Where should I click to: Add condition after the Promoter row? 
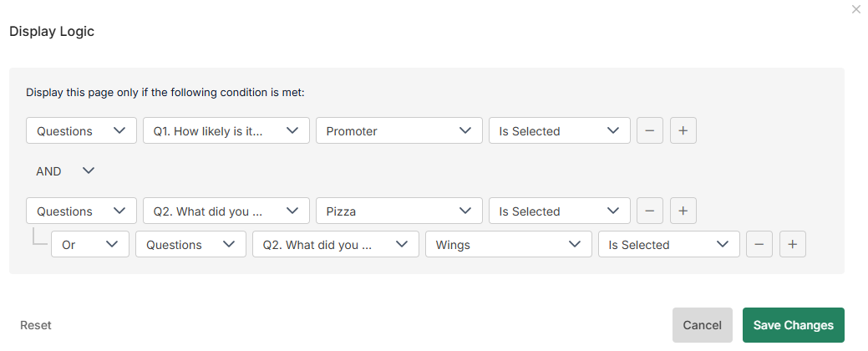click(x=683, y=130)
